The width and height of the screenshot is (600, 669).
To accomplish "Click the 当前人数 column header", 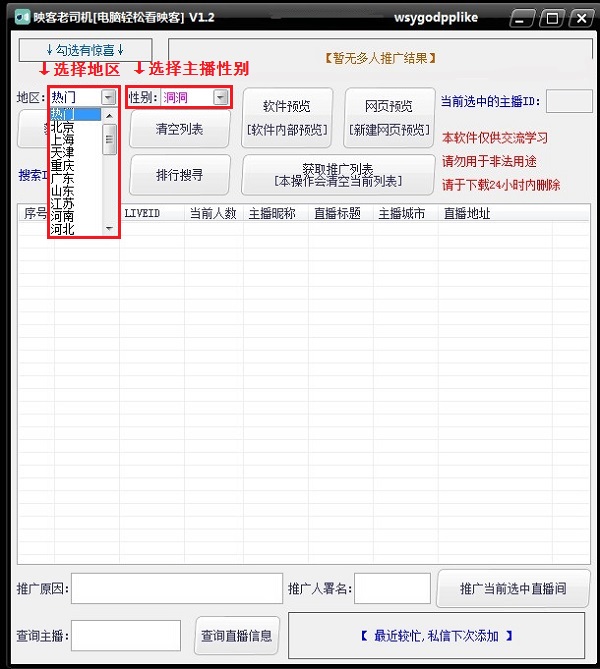I will [214, 213].
